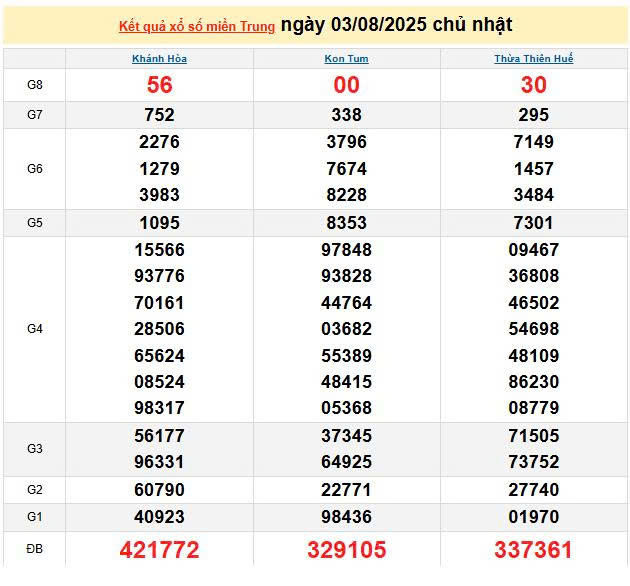The image size is (630, 586).
Task: Select G3 number 56177
Action: 160,436
